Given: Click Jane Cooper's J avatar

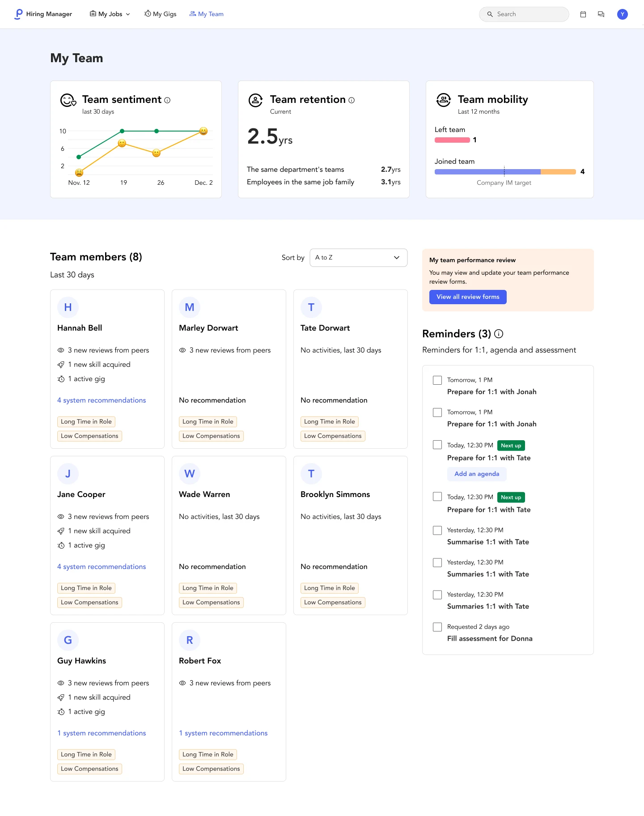Looking at the screenshot, I should (x=68, y=474).
